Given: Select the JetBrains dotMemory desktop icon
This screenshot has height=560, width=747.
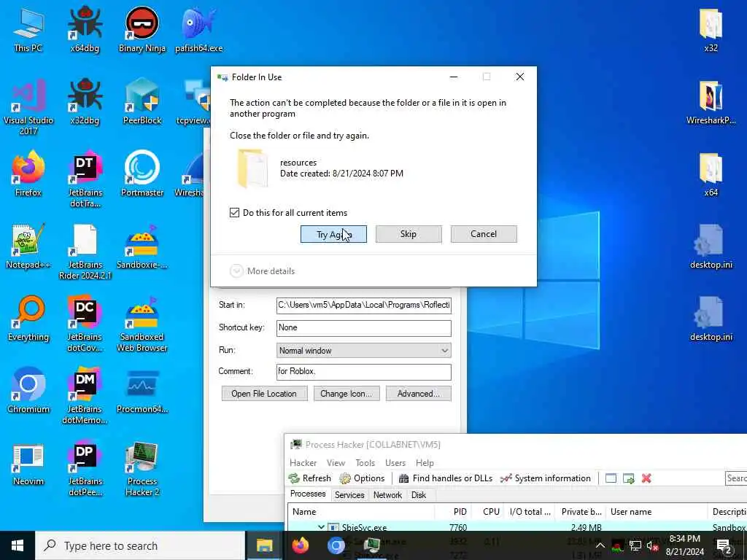Looking at the screenshot, I should click(x=85, y=395).
